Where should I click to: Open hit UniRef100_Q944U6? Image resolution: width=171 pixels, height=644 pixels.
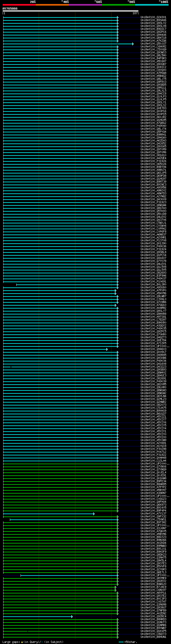pyautogui.click(x=153, y=35)
